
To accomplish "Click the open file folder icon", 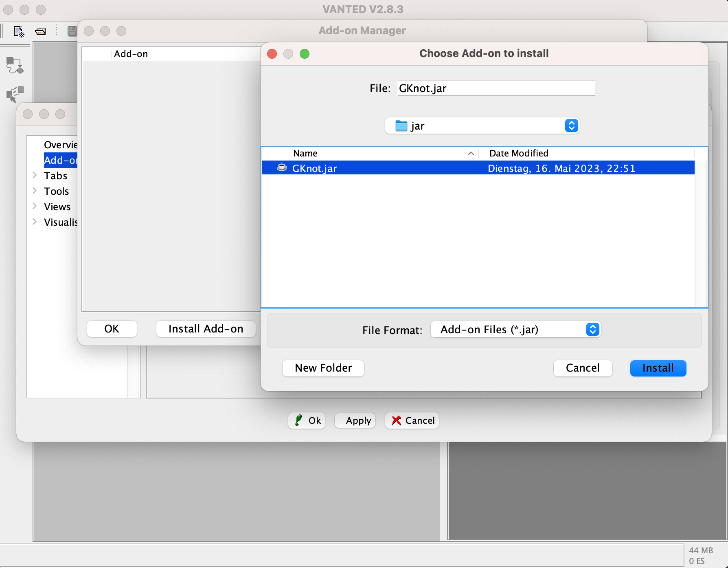I will pos(40,31).
